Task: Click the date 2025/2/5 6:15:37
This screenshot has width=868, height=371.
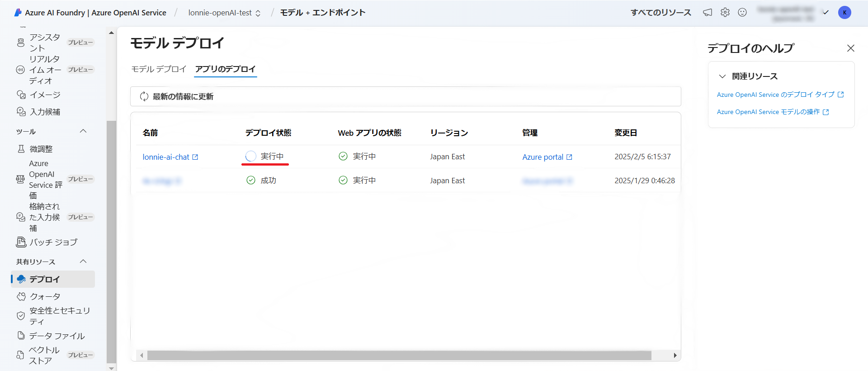Action: tap(642, 157)
